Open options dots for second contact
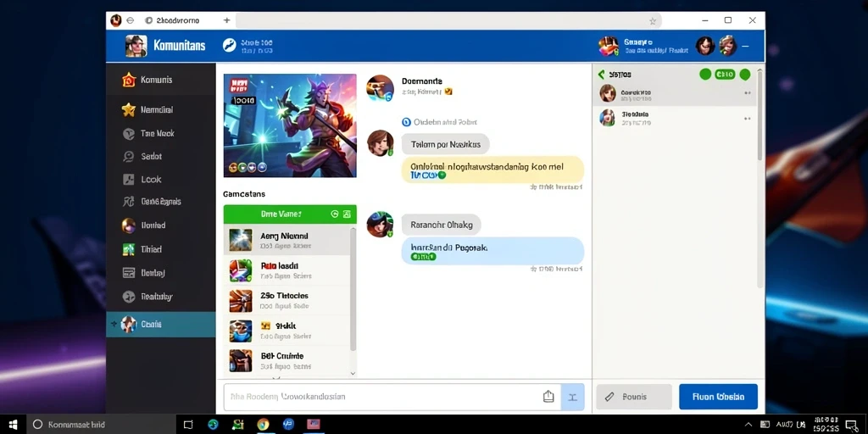 click(x=748, y=119)
